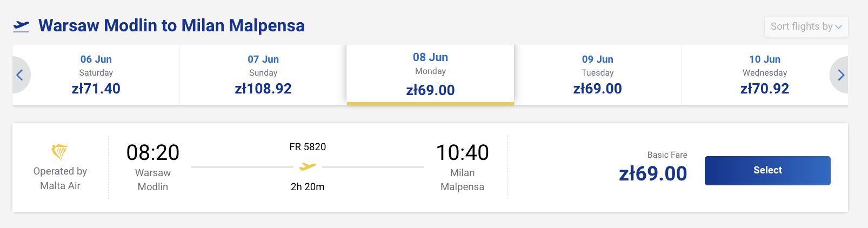Click the Warsaw Modlin to Milan Malpensa heading

tap(171, 25)
